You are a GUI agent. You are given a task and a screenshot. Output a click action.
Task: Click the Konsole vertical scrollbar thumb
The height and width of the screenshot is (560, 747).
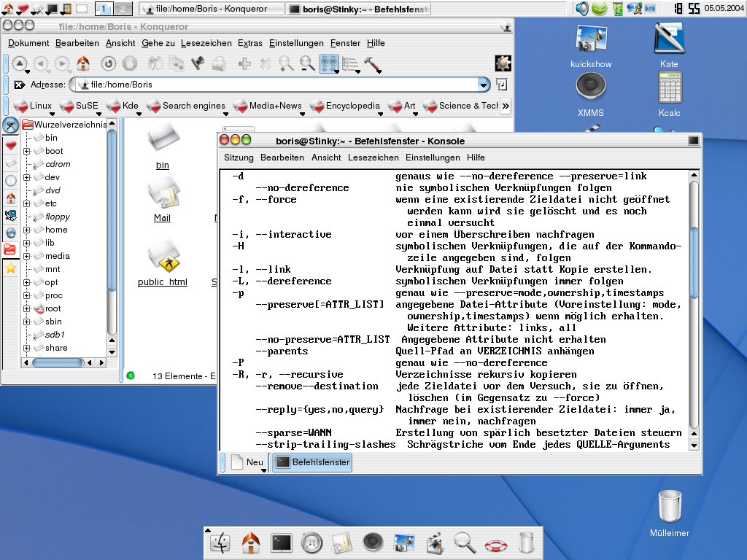pyautogui.click(x=694, y=262)
